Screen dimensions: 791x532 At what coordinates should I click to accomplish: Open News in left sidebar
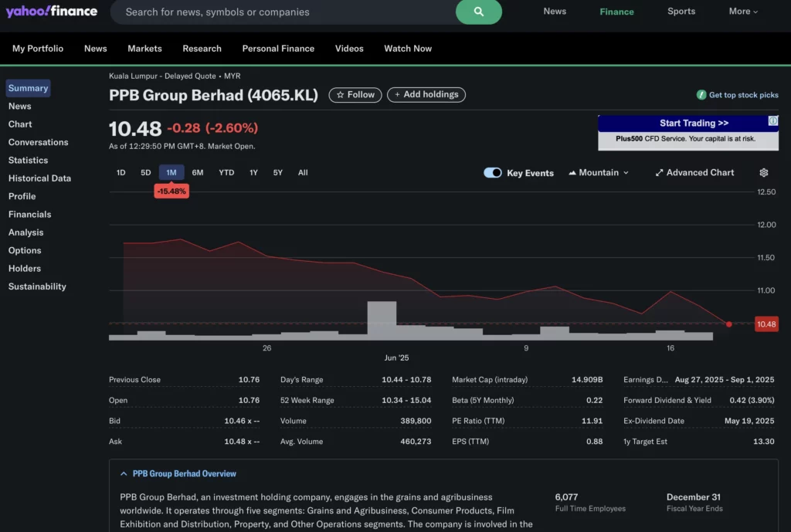pyautogui.click(x=19, y=106)
